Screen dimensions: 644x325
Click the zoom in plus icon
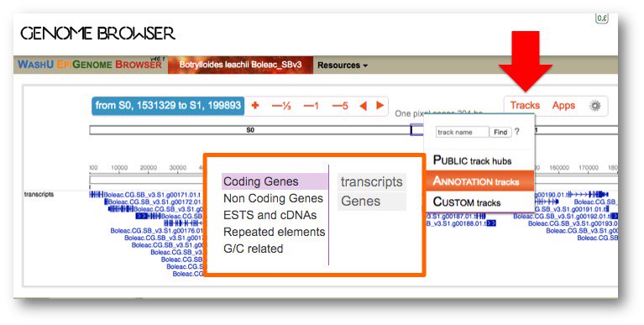[255, 106]
